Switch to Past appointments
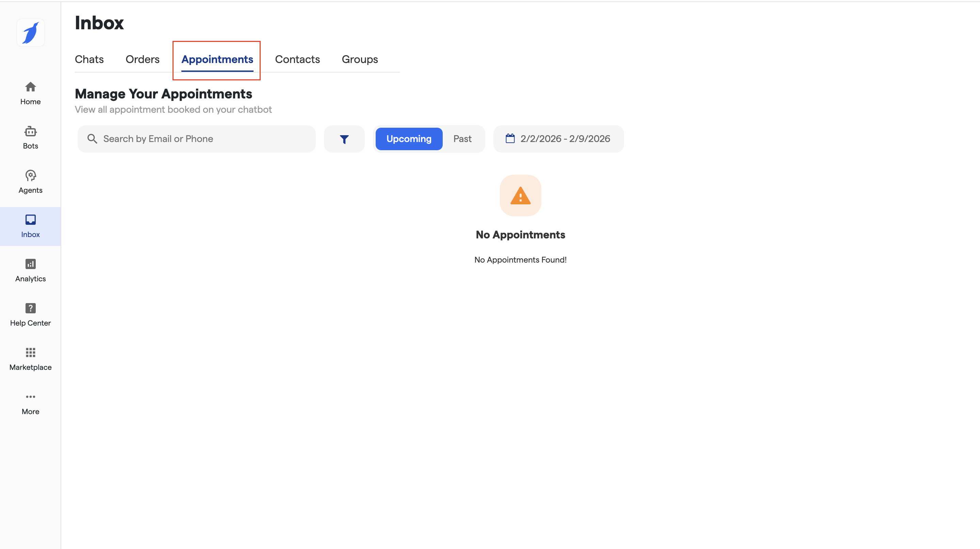 click(462, 139)
